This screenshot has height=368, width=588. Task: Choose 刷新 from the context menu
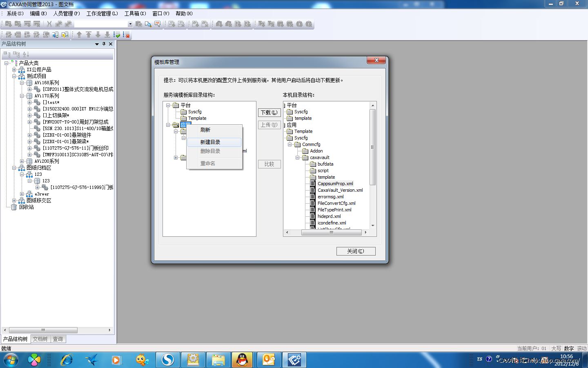coord(214,130)
